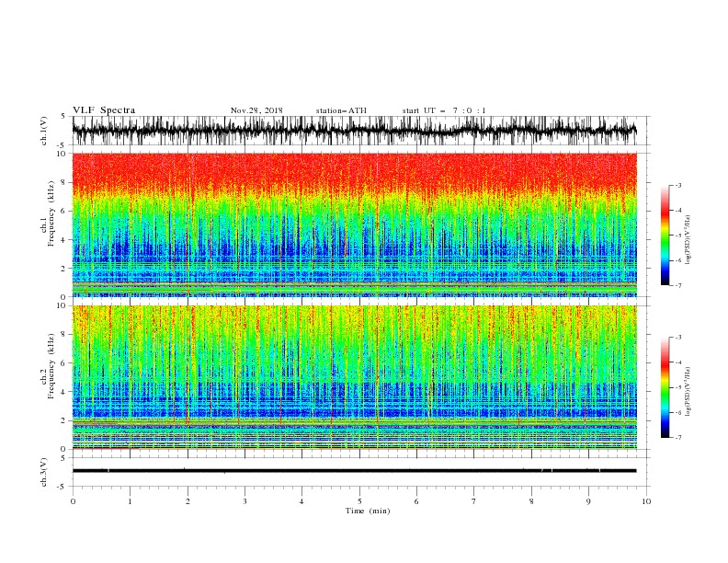Click the "ch.3(V)" axis label

(44, 472)
